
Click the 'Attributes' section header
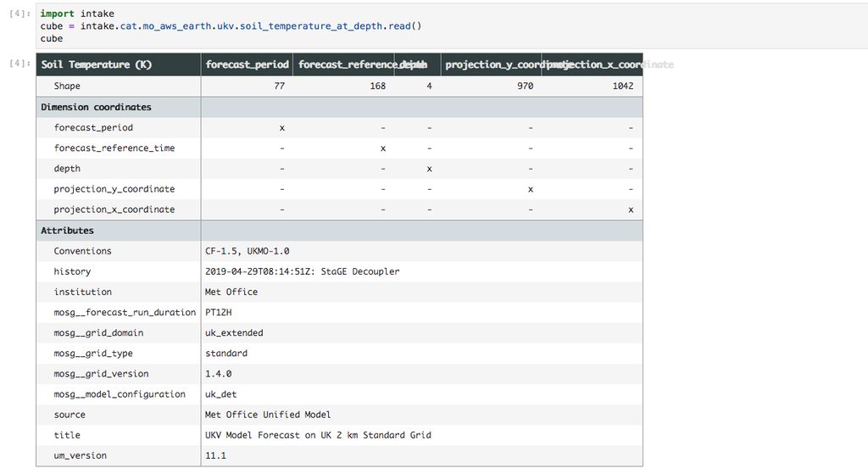(68, 231)
